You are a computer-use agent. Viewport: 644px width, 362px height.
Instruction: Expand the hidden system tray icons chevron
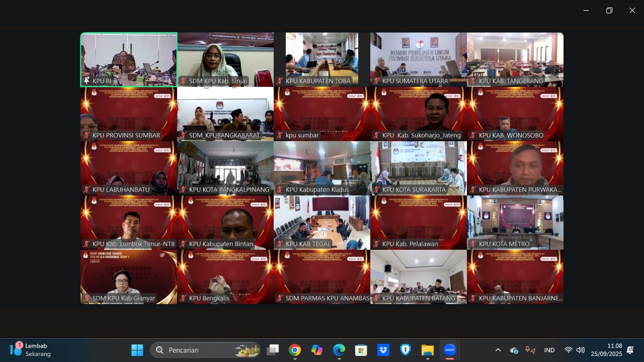coord(498,350)
